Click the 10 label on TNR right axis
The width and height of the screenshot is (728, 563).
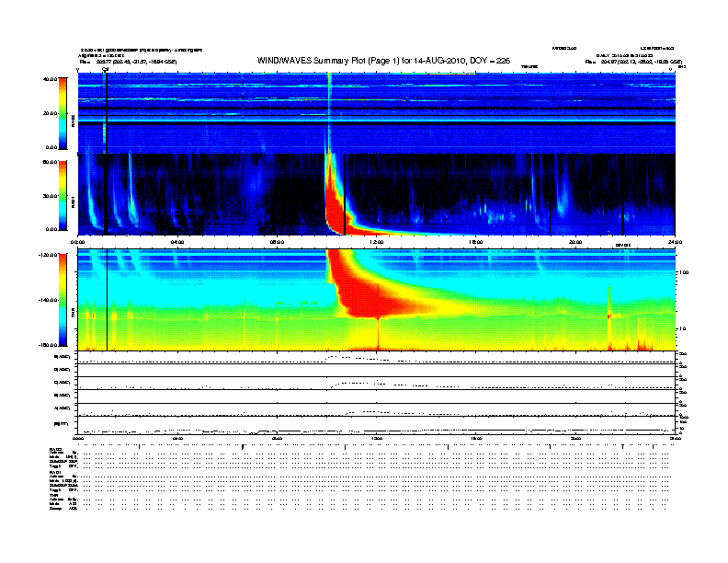point(683,329)
